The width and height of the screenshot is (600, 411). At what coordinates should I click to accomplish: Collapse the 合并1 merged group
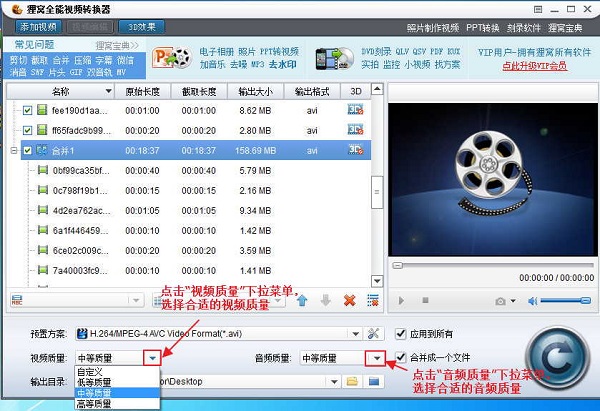14,150
